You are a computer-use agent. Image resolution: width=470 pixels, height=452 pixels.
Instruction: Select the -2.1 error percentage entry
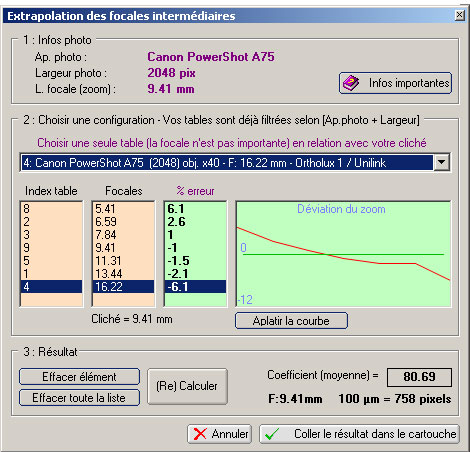pyautogui.click(x=195, y=274)
